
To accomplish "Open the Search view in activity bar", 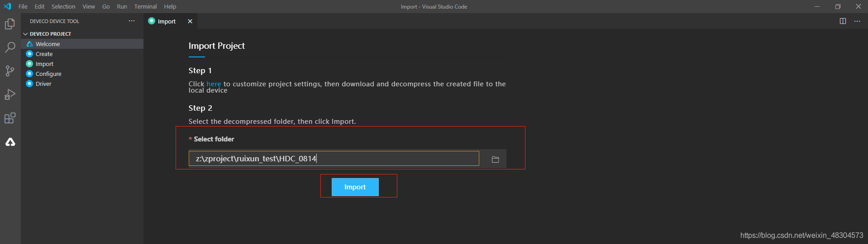I will click(10, 47).
